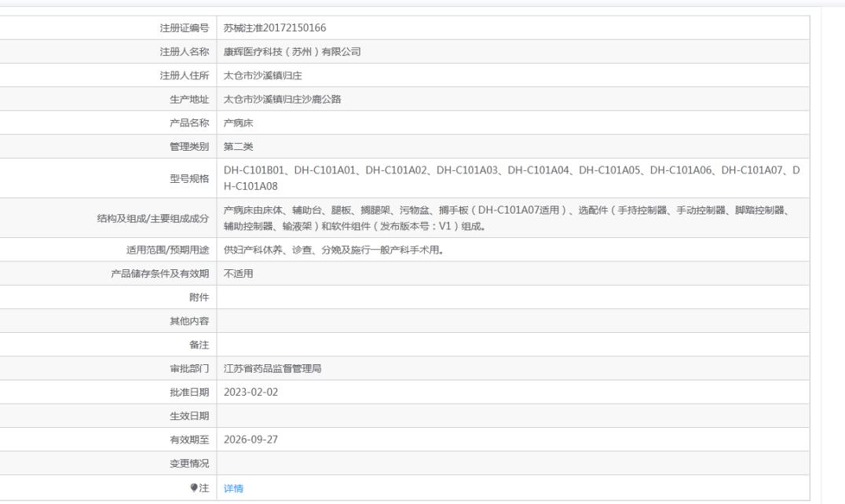Click the 批准日期 field label
This screenshot has width=845, height=504.
click(189, 392)
